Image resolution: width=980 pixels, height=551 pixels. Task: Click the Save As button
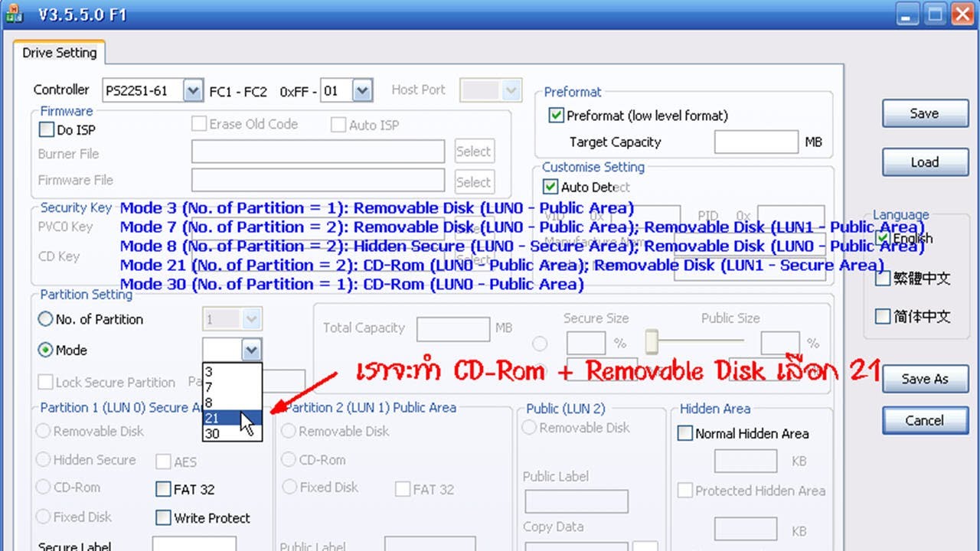tap(925, 379)
